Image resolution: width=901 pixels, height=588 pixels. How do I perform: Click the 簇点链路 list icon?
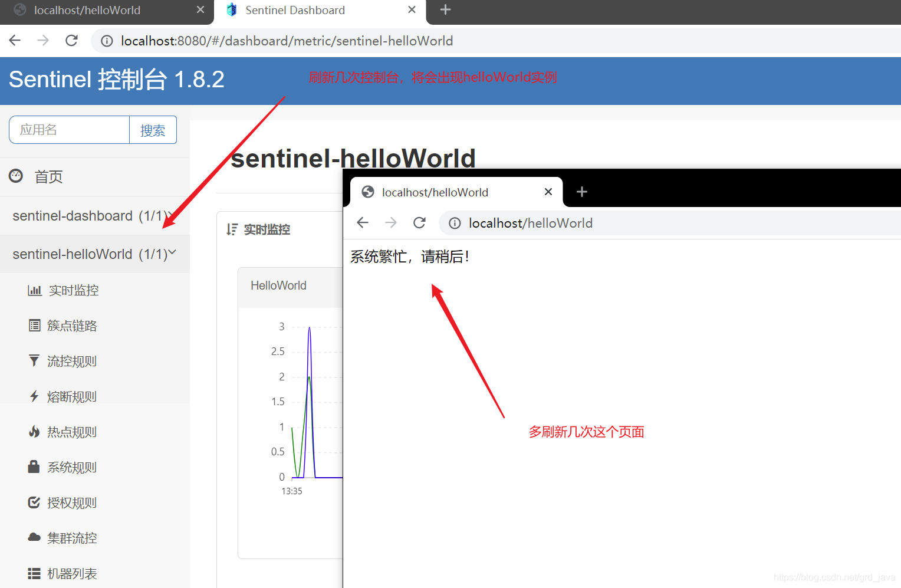click(x=35, y=326)
